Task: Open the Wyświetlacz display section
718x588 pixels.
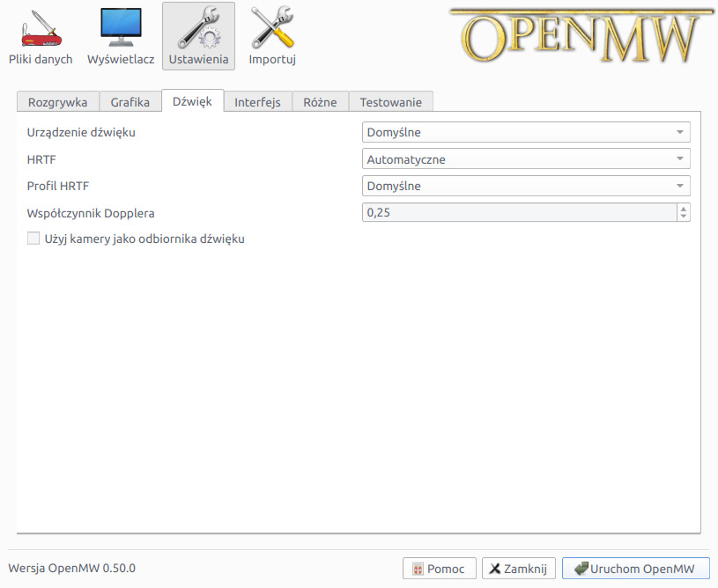Action: [x=121, y=37]
